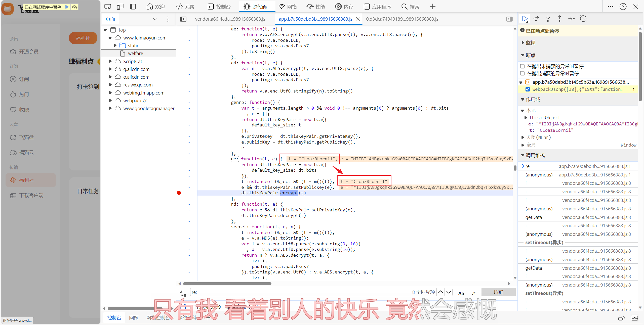Toggle device emulation icon
Image resolution: width=644 pixels, height=325 pixels.
pos(120,7)
